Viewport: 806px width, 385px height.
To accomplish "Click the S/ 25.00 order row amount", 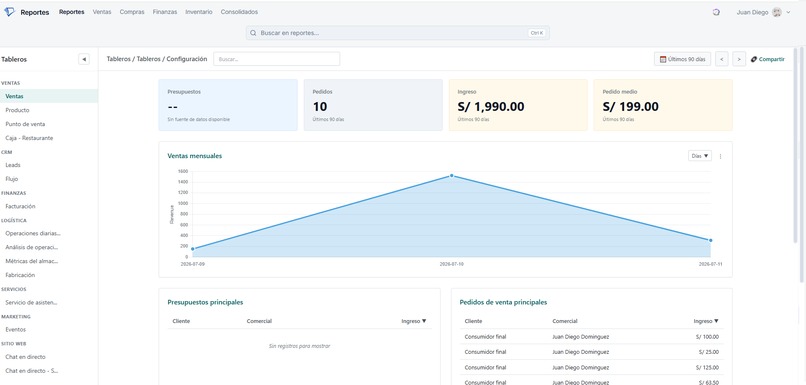I will point(709,352).
